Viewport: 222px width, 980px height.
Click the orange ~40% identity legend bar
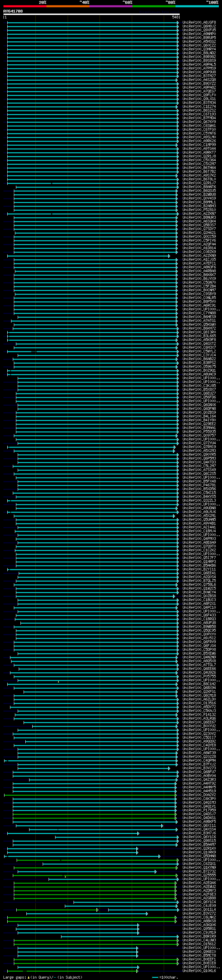68,6
